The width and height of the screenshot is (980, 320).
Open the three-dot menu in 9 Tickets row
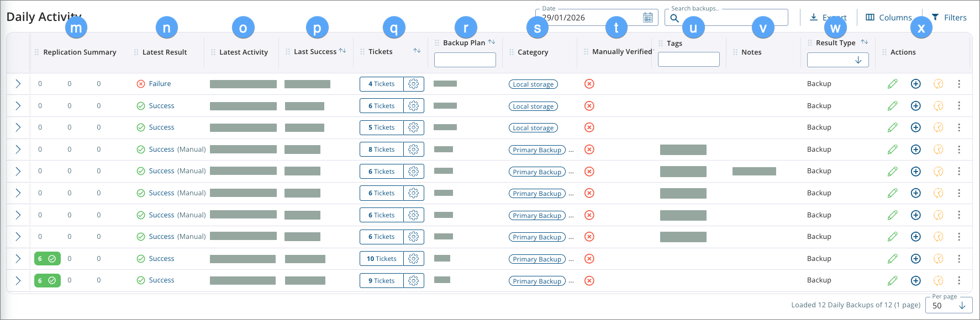(x=959, y=280)
